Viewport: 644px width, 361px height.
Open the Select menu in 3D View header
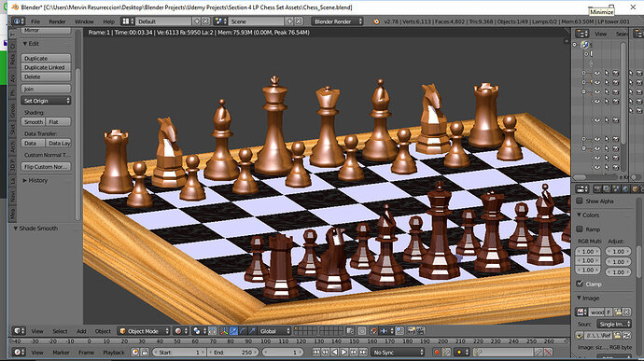(x=60, y=330)
